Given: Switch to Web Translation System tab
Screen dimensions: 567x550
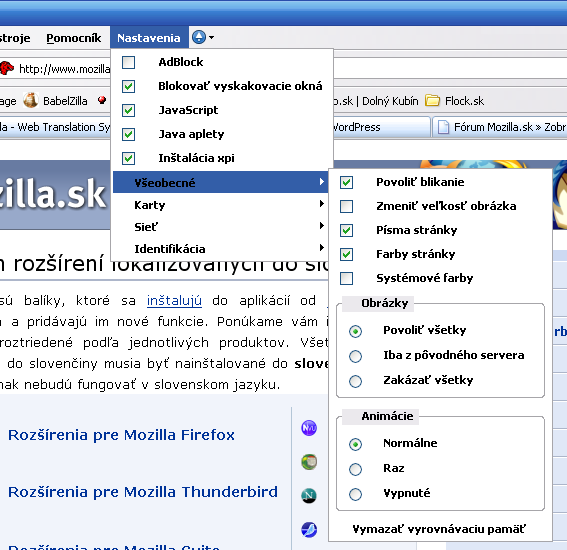Looking at the screenshot, I should pyautogui.click(x=55, y=127).
